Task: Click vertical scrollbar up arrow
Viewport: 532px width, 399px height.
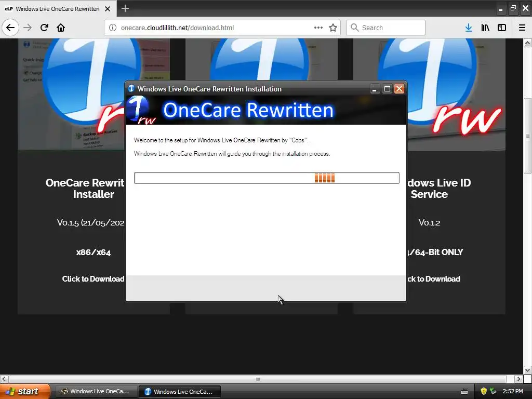Action: [x=527, y=43]
